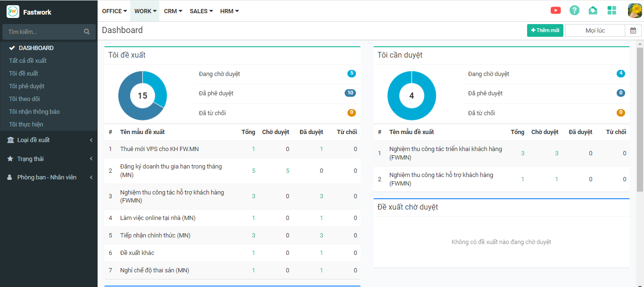Screen dimensions: 644x287
Task: Open the mail notifications icon
Action: pos(593,10)
